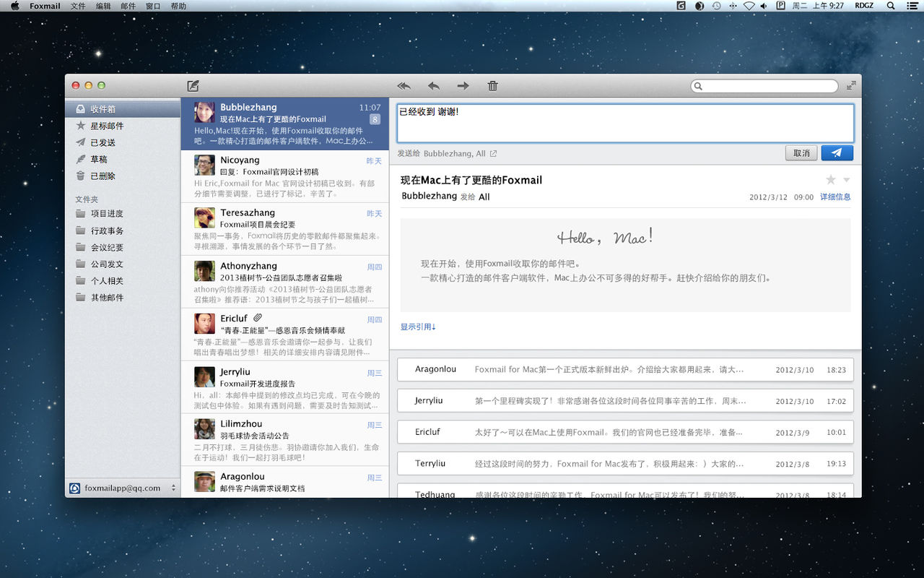Send the quick reply with paper plane
The height and width of the screenshot is (578, 924).
point(837,153)
